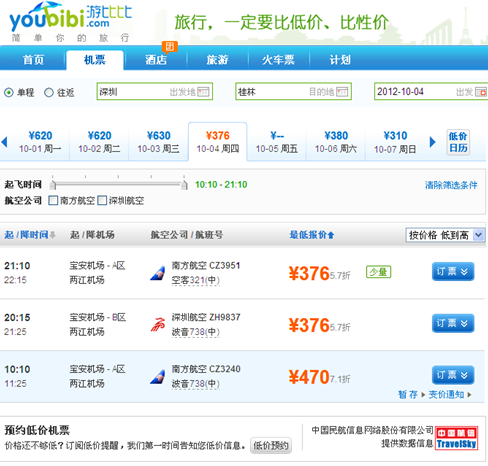
Task: Select the 10-05 周五 date tab
Action: click(277, 142)
